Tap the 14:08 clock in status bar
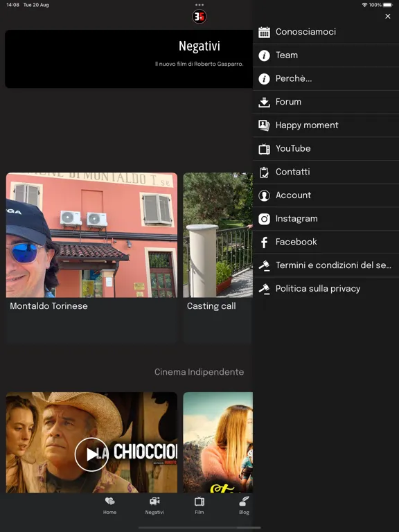The height and width of the screenshot is (532, 399). click(13, 5)
